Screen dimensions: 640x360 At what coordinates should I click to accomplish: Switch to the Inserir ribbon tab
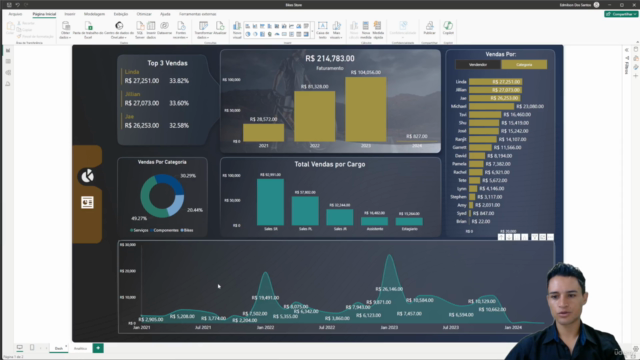70,14
